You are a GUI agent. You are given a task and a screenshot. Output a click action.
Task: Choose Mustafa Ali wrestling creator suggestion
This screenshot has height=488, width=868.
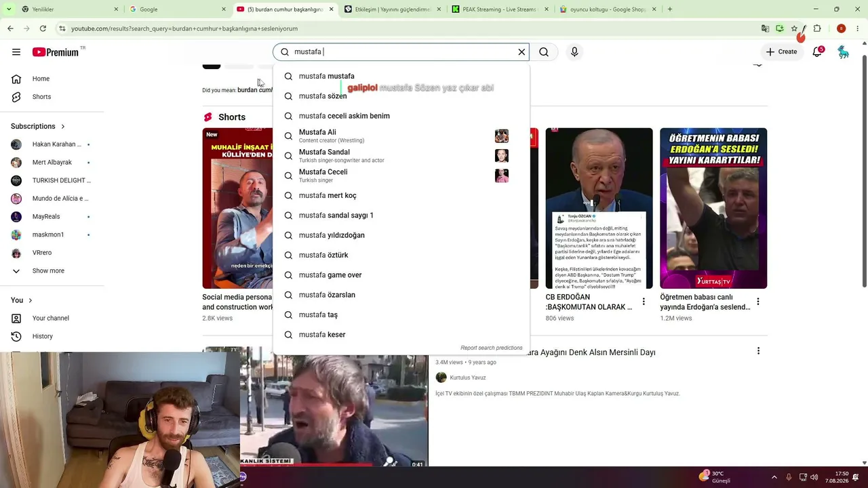click(401, 136)
